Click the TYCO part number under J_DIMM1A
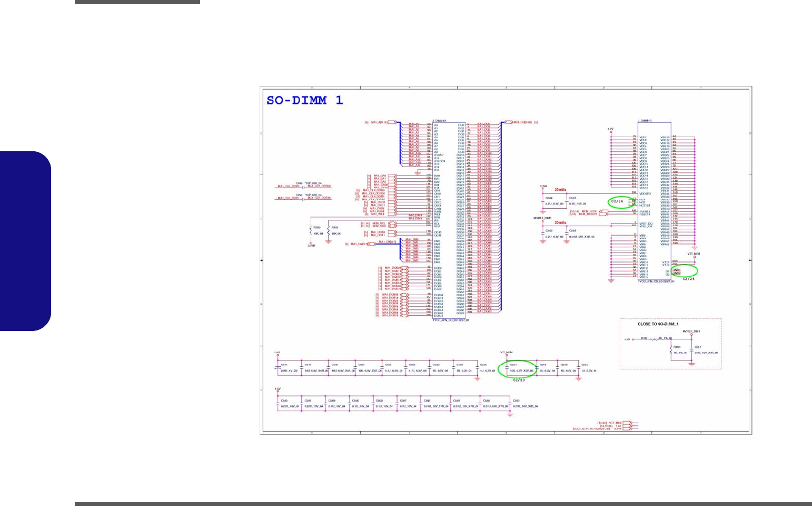Viewport: 812px width, 506px height. 451,320
